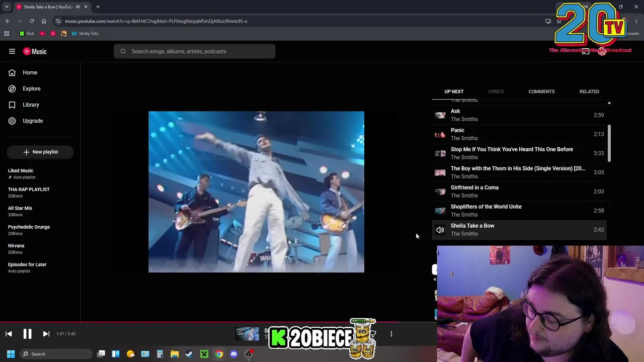Open the YouTube bookmark icon
This screenshot has width=644, height=362.
42,34
